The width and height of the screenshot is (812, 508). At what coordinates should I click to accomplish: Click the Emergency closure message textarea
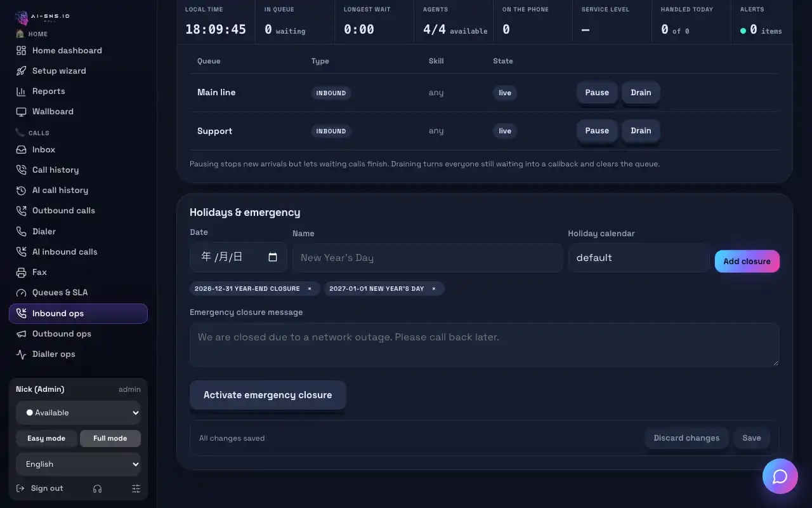coord(485,345)
